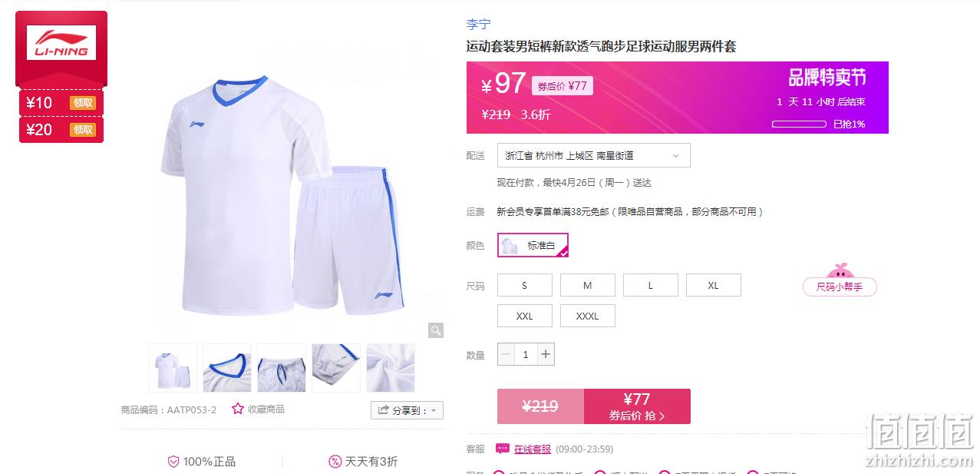Claim the ¥10 coupon

pyautogui.click(x=83, y=104)
